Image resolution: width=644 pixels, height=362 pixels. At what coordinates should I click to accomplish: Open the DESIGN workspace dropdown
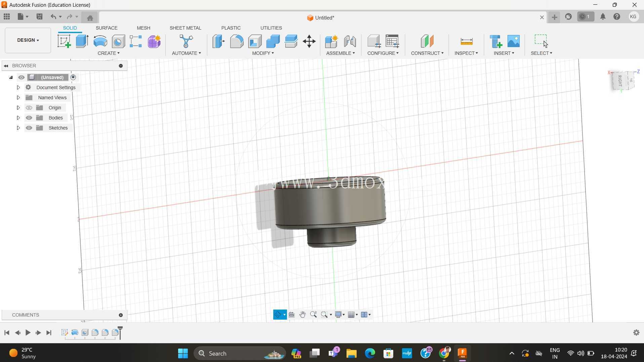point(28,40)
